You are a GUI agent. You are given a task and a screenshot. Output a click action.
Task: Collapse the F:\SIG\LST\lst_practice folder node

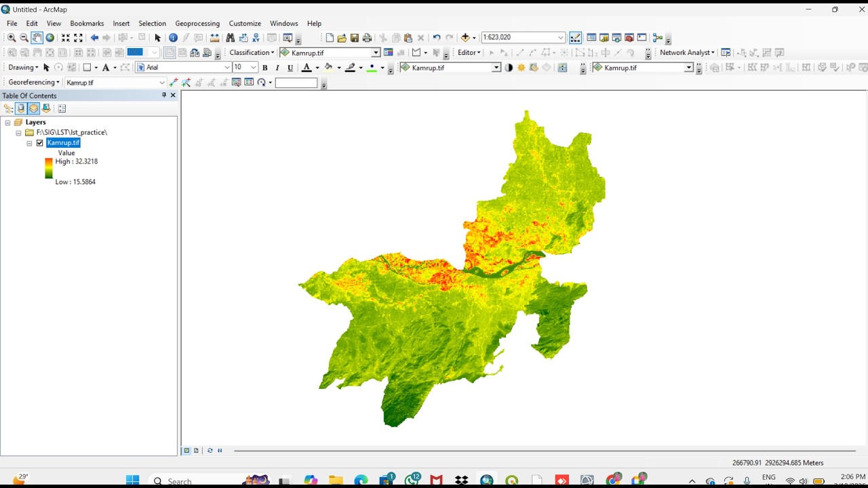(x=18, y=133)
